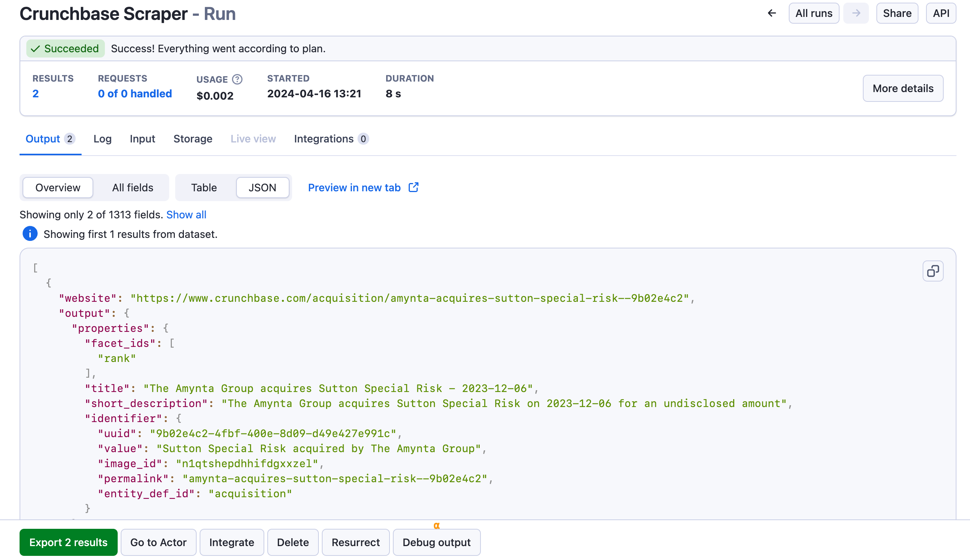
Task: Switch to the Storage tab
Action: click(193, 139)
